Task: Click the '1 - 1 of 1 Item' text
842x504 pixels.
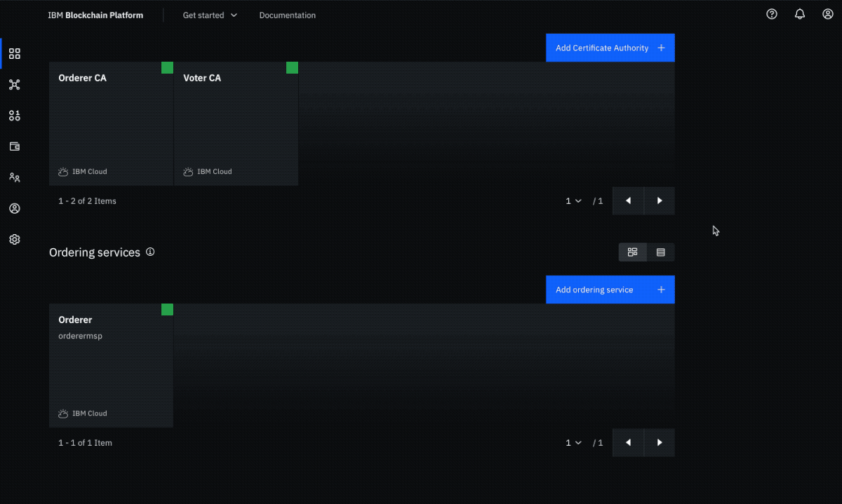Action: click(x=86, y=443)
